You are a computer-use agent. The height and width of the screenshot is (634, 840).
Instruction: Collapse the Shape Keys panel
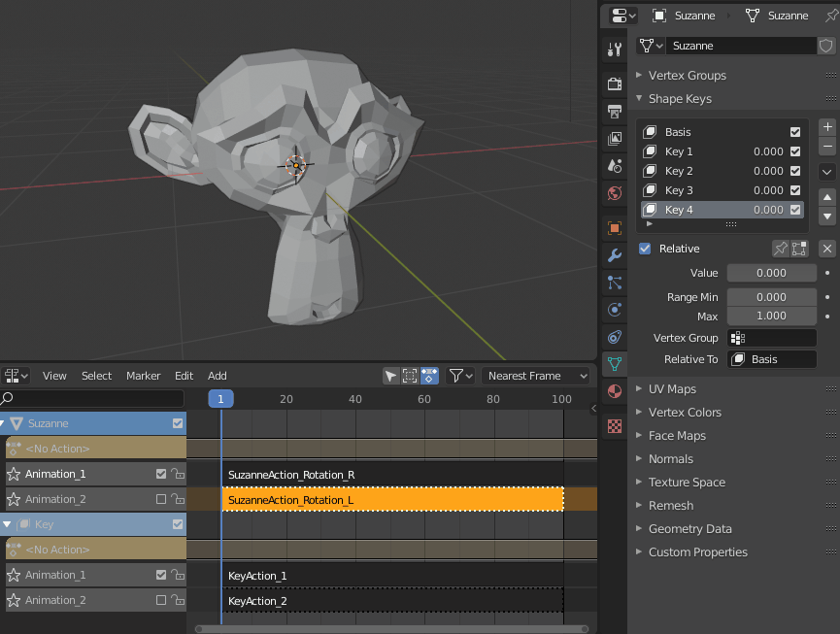(680, 98)
